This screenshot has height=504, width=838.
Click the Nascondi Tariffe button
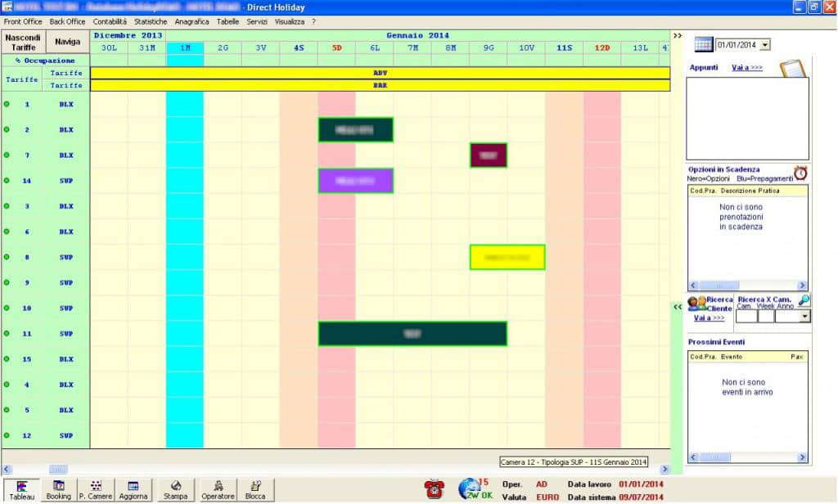pyautogui.click(x=23, y=42)
